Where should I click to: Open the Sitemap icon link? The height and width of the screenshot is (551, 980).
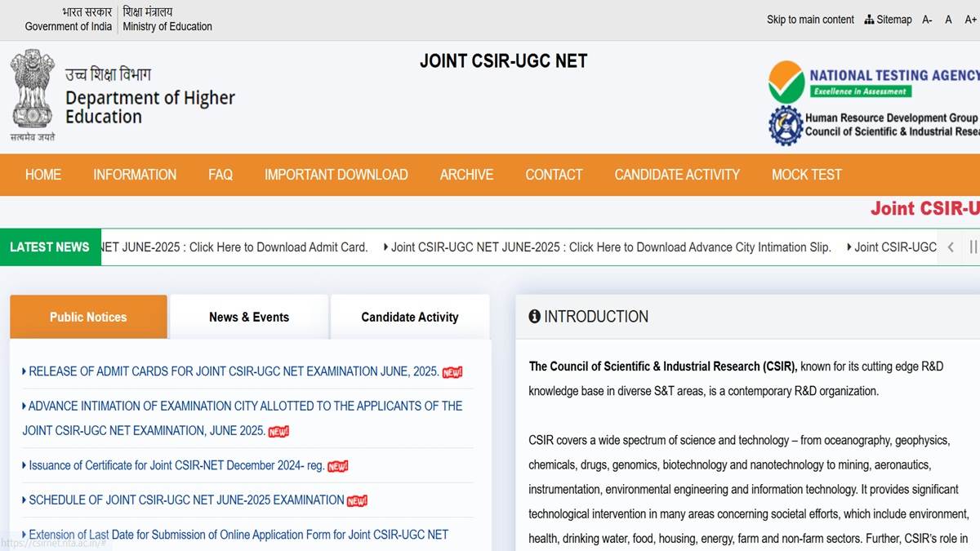888,20
